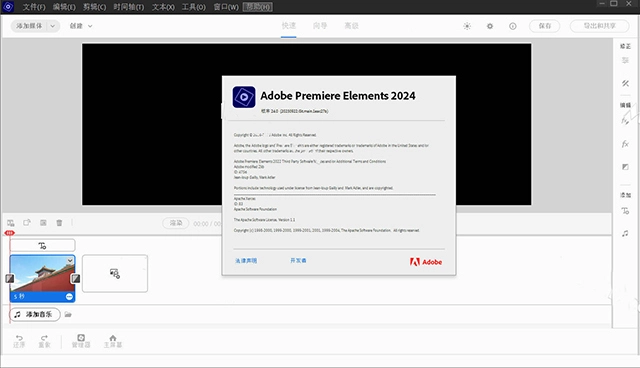Image resolution: width=640 pixels, height=368 pixels.
Task: Click the title track T icon above clip
Action: (x=42, y=246)
